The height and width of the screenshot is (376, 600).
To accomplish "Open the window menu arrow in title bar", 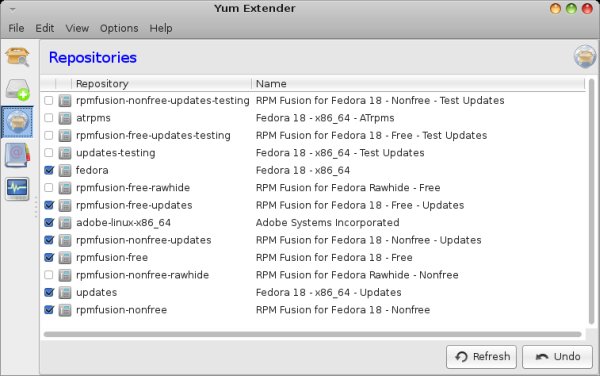I will point(13,9).
